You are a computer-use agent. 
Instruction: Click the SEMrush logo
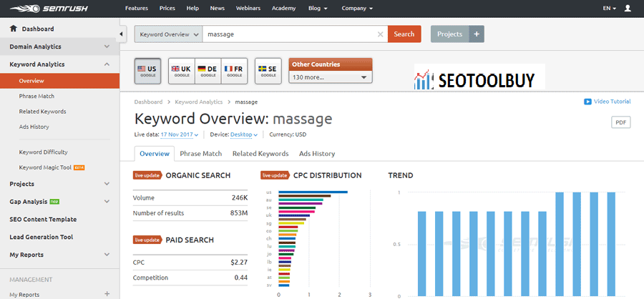[49, 8]
